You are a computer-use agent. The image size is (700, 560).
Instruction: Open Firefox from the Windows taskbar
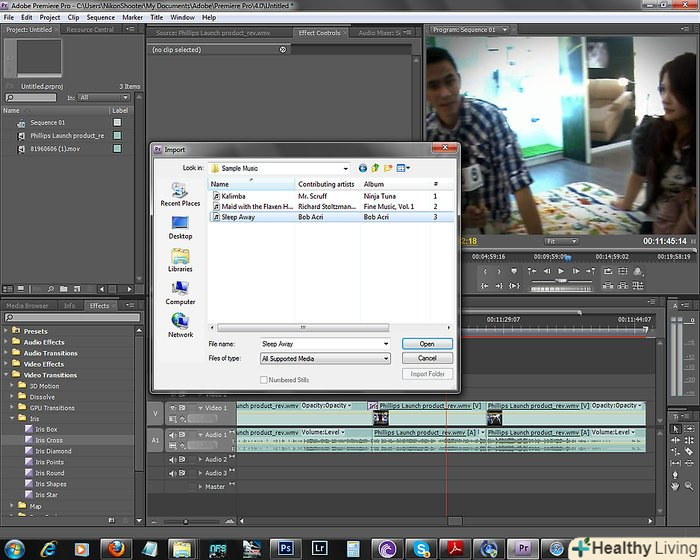point(117,548)
